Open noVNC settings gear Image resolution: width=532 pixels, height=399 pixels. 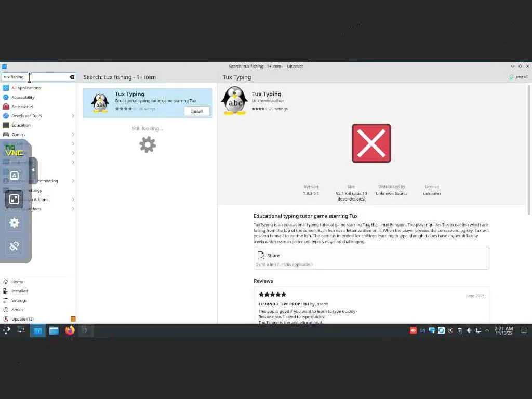click(14, 222)
